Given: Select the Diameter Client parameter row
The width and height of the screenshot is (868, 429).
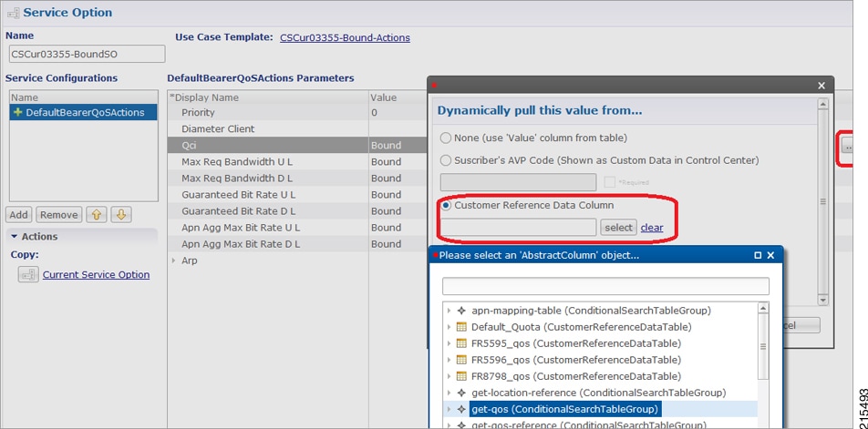Looking at the screenshot, I should [x=296, y=128].
